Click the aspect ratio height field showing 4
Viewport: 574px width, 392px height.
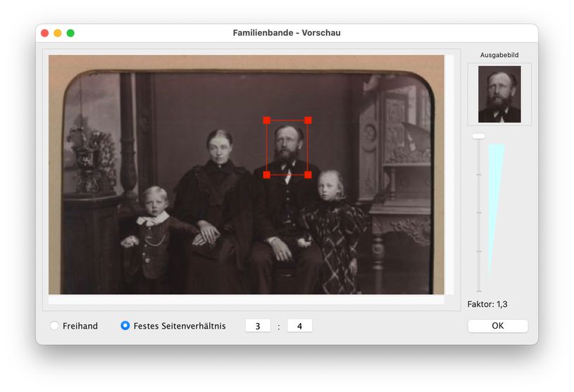[299, 326]
